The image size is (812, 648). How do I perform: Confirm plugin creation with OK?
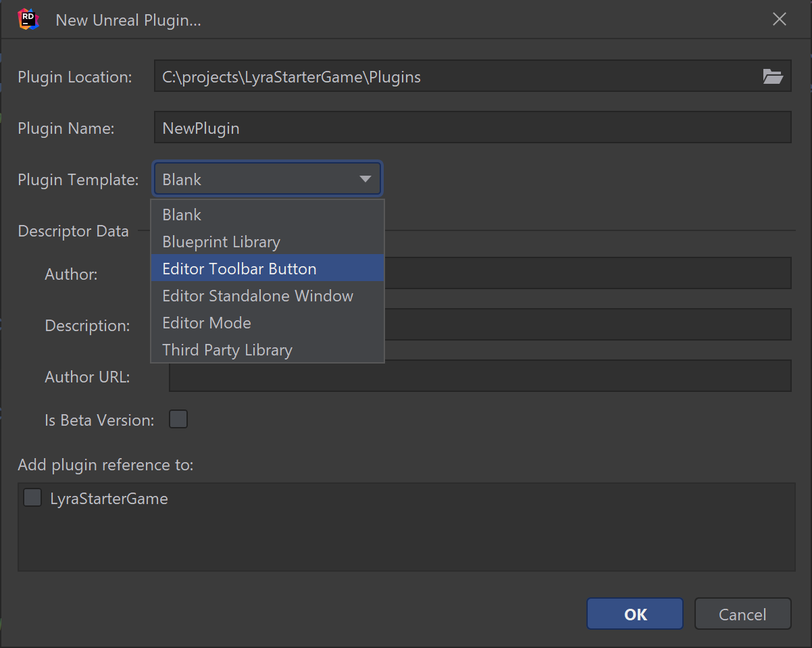pyautogui.click(x=634, y=614)
